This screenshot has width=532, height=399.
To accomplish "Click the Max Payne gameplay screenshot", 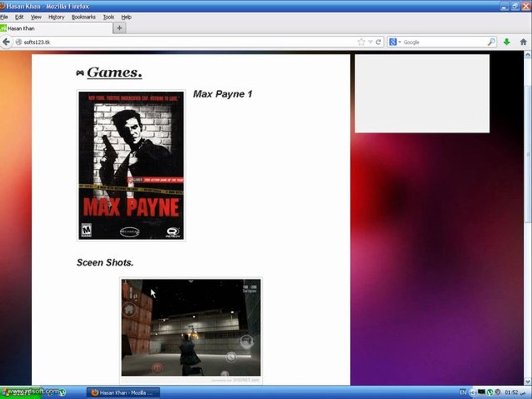I will tap(191, 330).
